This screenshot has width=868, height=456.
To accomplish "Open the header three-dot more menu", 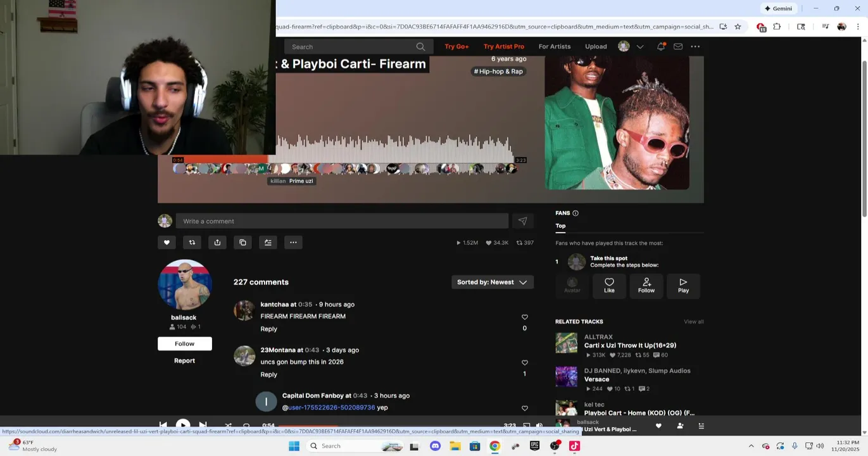I will coord(695,46).
